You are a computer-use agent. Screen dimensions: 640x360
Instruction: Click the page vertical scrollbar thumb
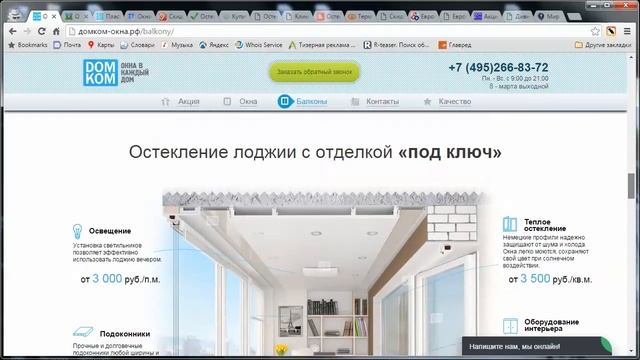631,186
